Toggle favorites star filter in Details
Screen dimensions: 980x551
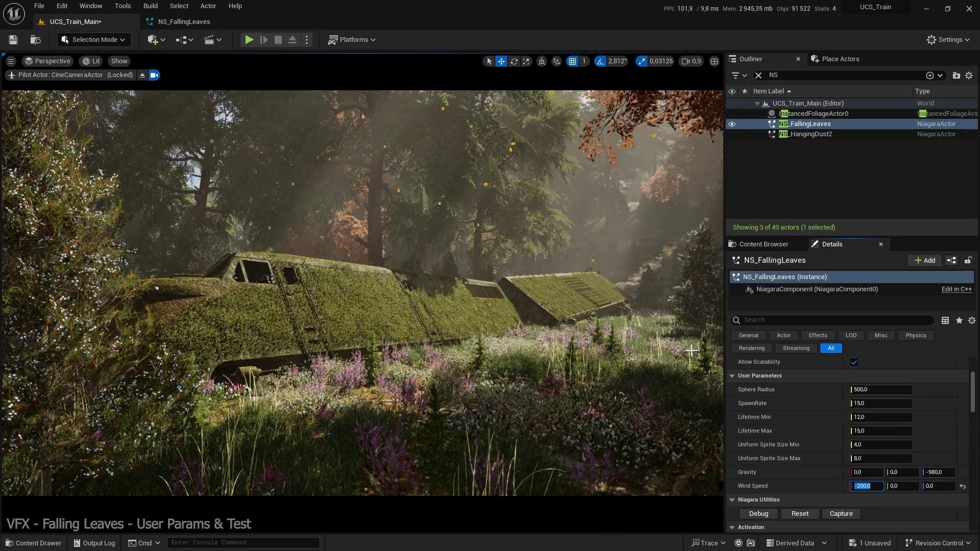pos(959,320)
